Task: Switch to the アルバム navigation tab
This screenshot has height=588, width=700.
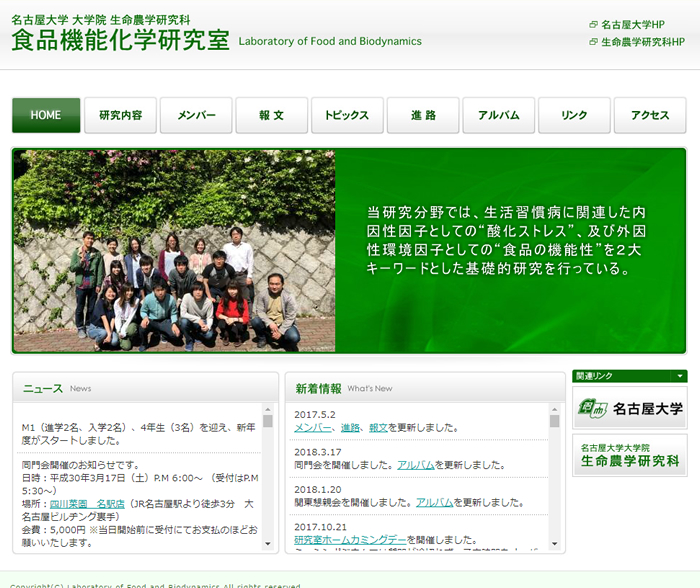Action: (x=498, y=115)
